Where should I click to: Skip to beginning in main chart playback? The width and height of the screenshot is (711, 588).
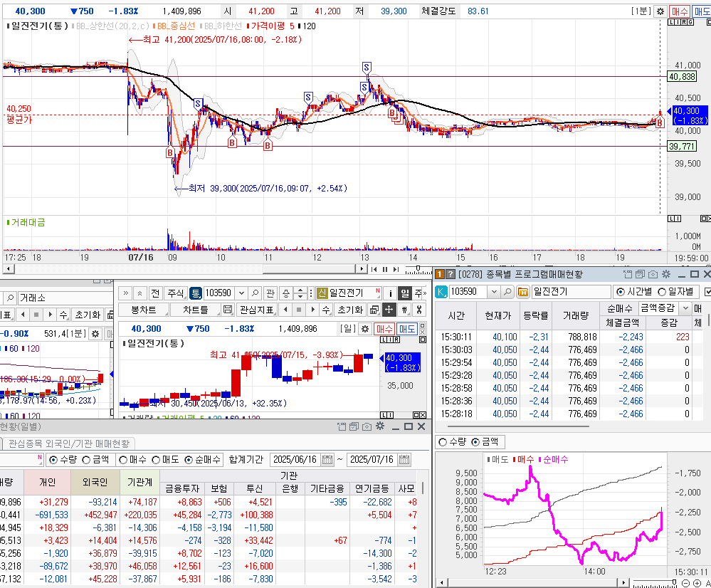(x=374, y=269)
